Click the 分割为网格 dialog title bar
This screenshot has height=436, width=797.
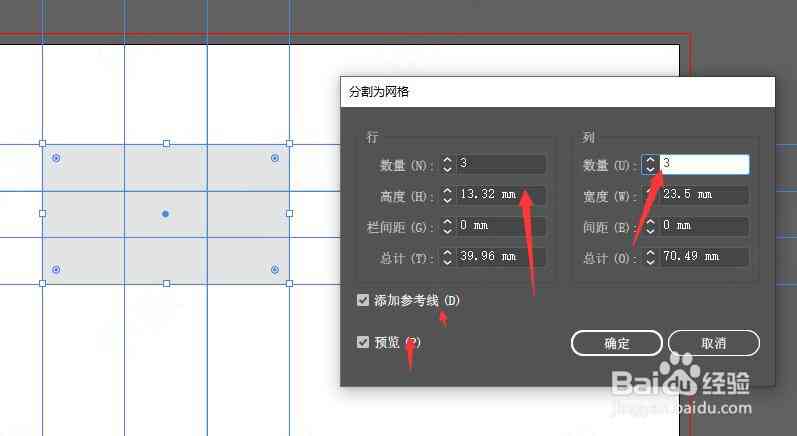tap(558, 92)
